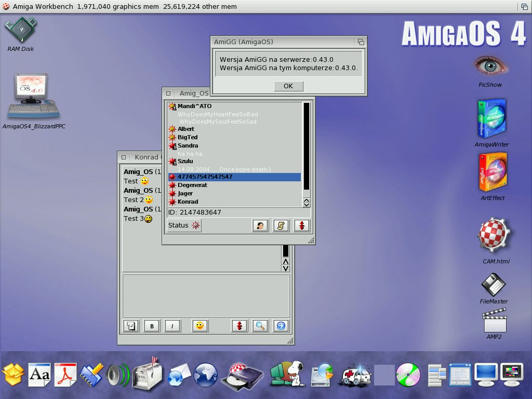Click the 'Test 2' chat message

click(138, 200)
